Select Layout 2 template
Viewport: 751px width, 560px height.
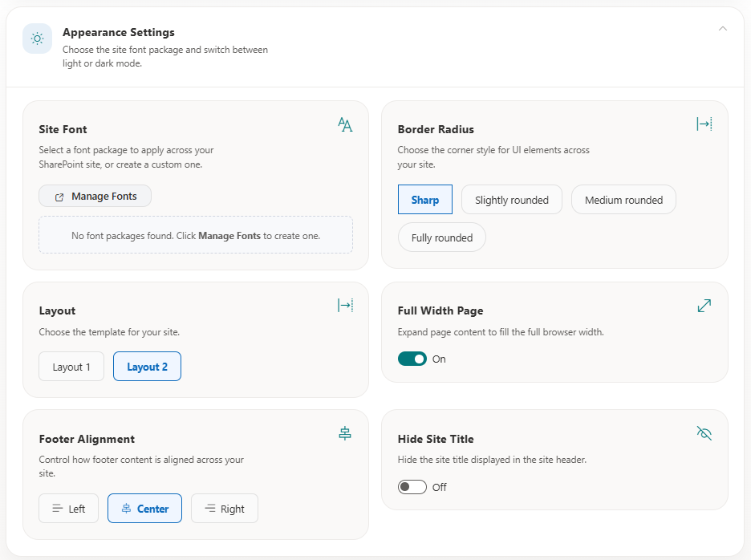pos(147,367)
